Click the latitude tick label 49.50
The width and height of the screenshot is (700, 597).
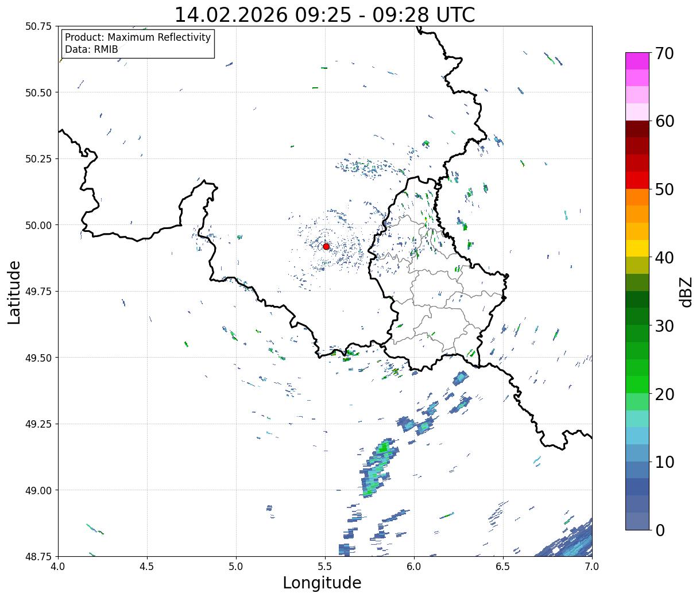point(38,358)
